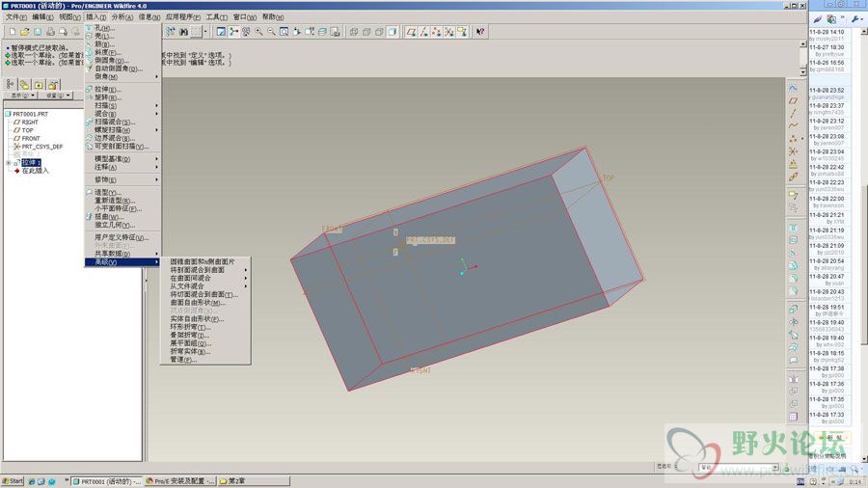Choose 管道(P)... in advanced submenu
Viewport: 868px width, 488px height.
coord(204,360)
